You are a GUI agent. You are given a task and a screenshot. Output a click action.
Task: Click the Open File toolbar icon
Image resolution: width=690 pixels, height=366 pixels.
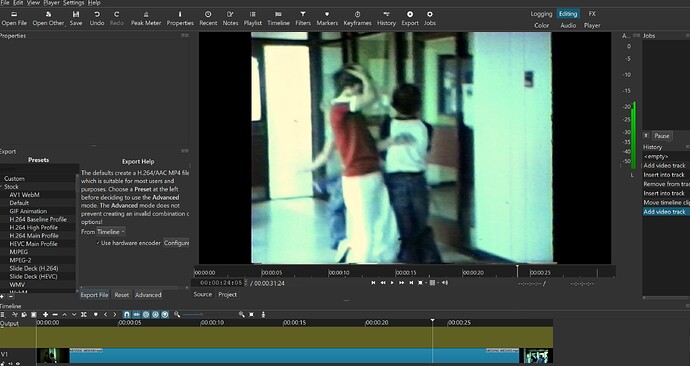[x=14, y=18]
